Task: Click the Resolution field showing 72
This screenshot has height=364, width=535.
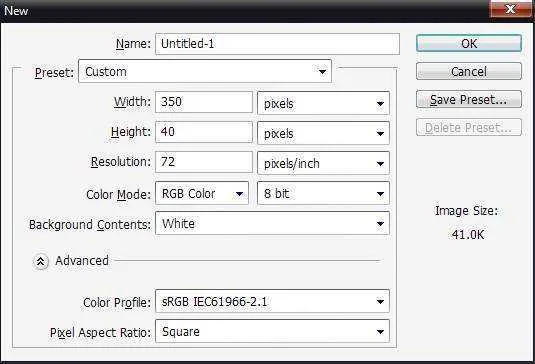Action: (204, 162)
